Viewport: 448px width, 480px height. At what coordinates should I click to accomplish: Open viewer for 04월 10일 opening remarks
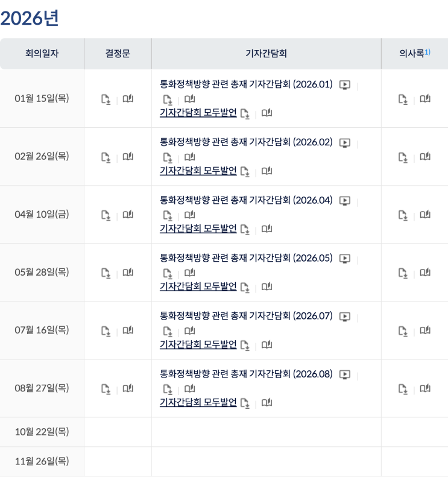267,229
